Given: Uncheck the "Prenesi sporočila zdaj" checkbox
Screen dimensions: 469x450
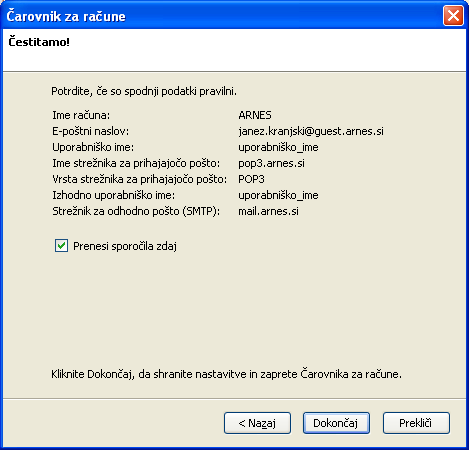Looking at the screenshot, I should [61, 246].
